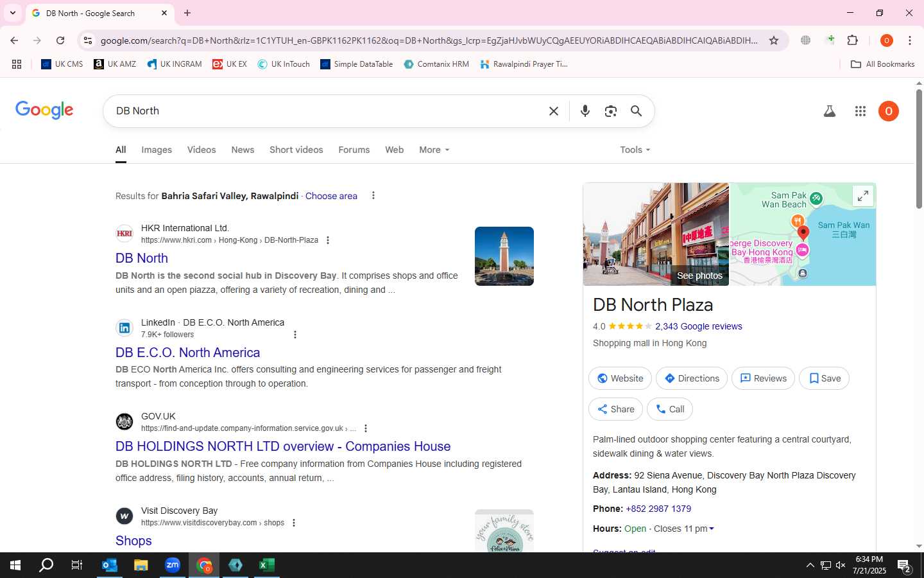924x578 pixels.
Task: Open Excel from the taskbar
Action: point(267,565)
